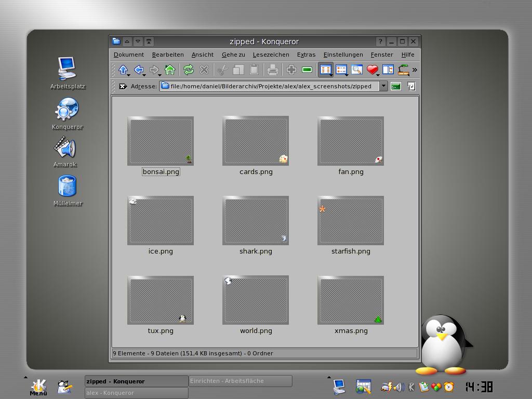Open the terminal icon beside address bar
The height and width of the screenshot is (399, 532).
[396, 87]
